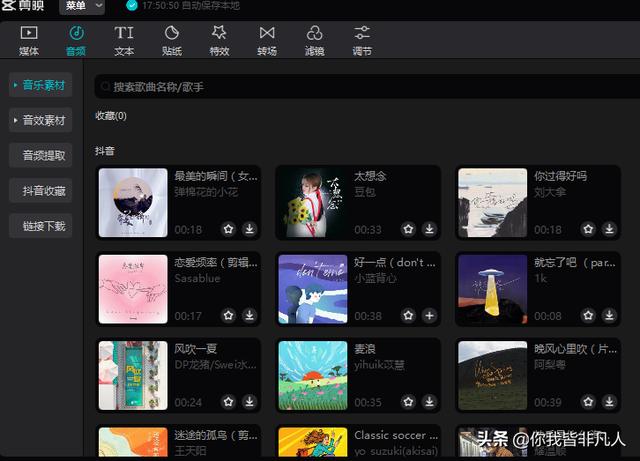Favorite the song 你过得好吗
Screen dimensions: 640x461
click(x=588, y=229)
